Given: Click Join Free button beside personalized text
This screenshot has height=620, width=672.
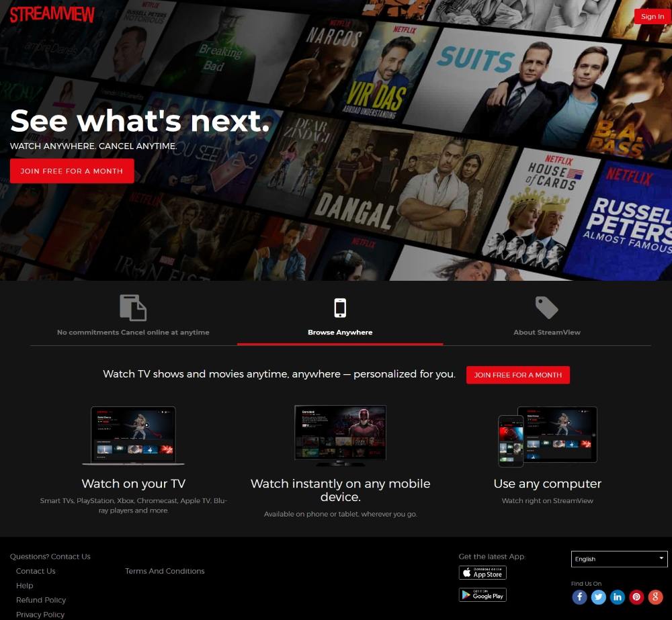Looking at the screenshot, I should 517,375.
